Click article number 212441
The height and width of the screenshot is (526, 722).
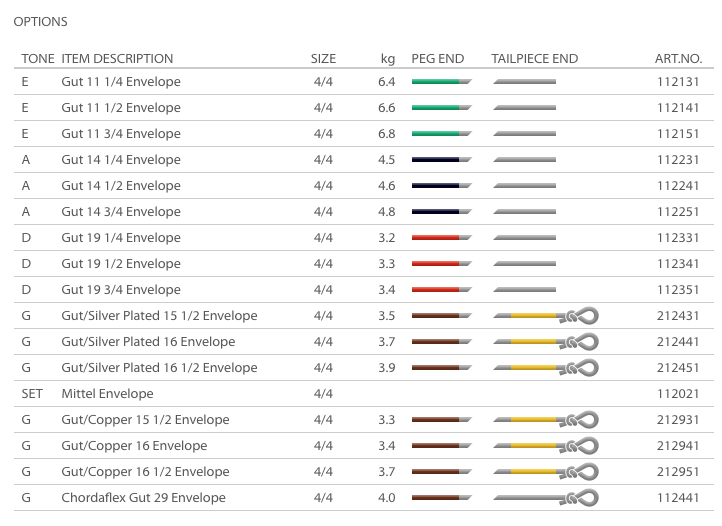click(678, 342)
